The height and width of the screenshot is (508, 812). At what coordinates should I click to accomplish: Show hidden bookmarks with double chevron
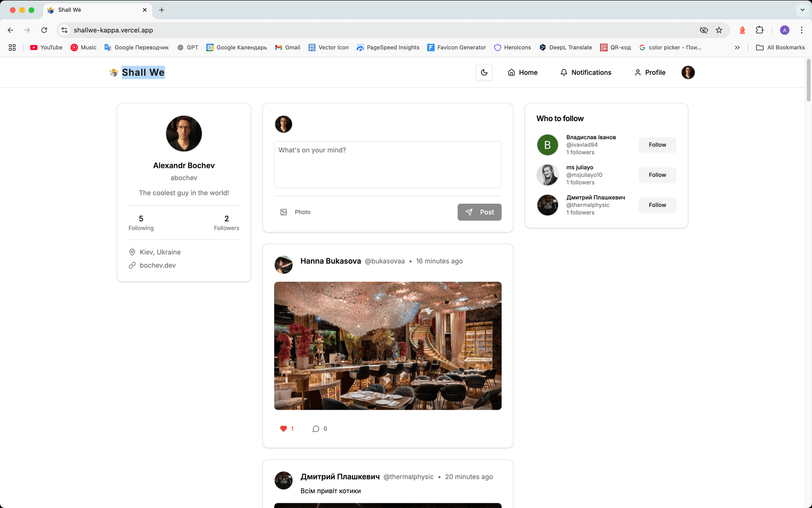tap(737, 47)
